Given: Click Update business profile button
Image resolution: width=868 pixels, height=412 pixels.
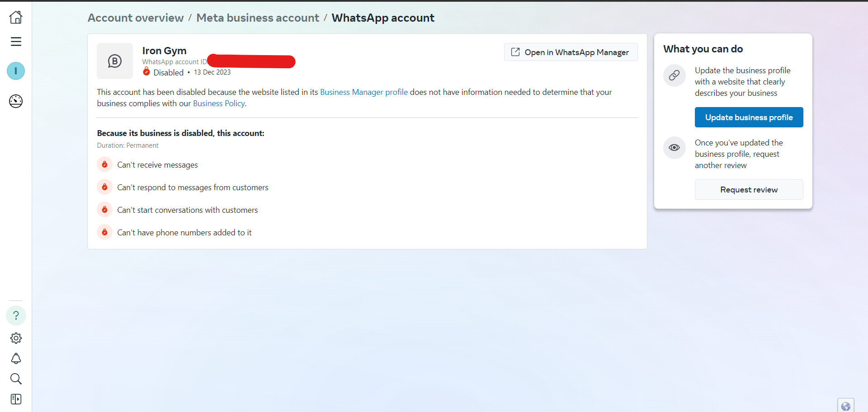Looking at the screenshot, I should pyautogui.click(x=749, y=117).
